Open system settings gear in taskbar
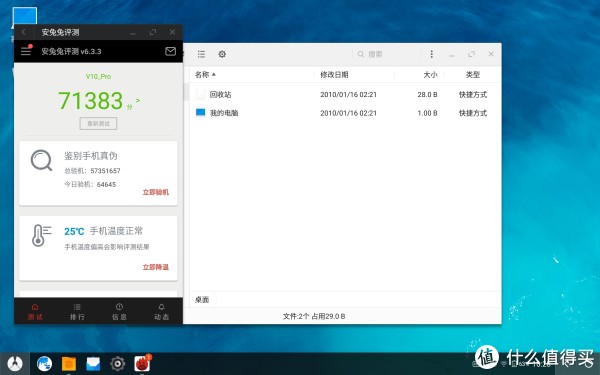Image resolution: width=600 pixels, height=375 pixels. coord(117,364)
